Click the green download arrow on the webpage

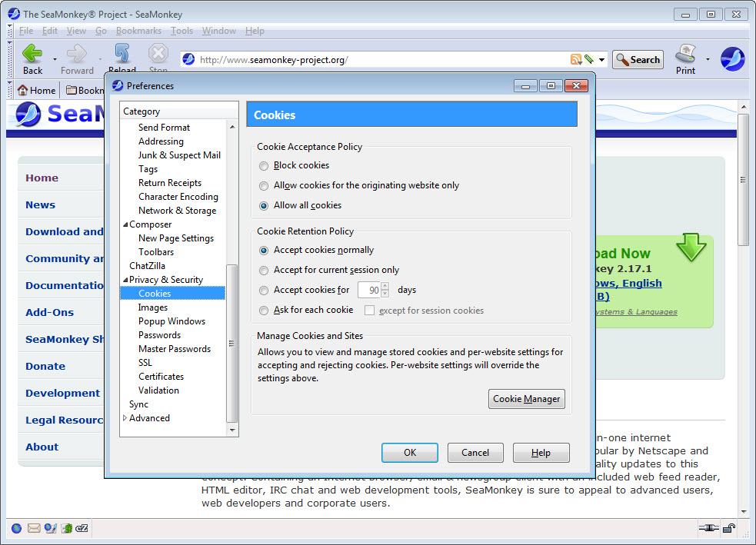[691, 248]
